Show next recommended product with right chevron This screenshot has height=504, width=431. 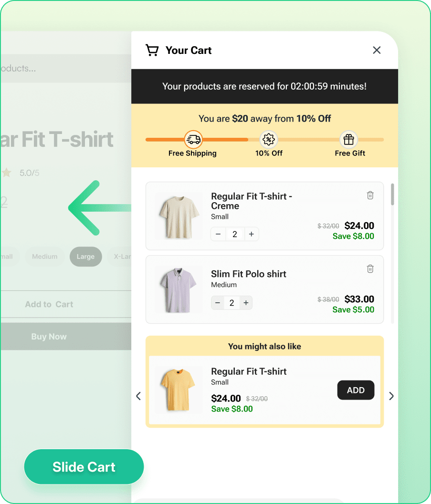391,396
